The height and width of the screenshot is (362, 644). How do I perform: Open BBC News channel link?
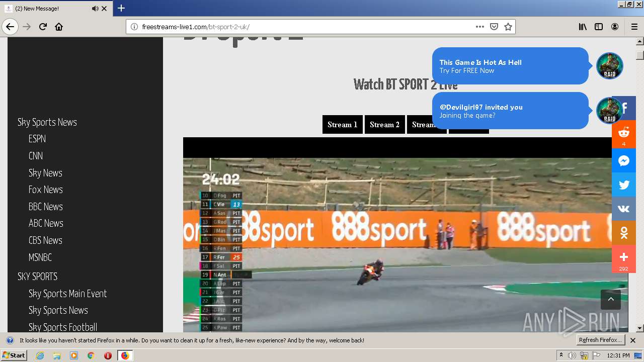(46, 207)
